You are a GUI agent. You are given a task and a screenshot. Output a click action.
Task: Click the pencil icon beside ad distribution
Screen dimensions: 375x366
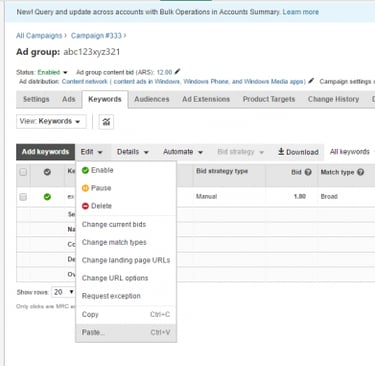point(311,81)
